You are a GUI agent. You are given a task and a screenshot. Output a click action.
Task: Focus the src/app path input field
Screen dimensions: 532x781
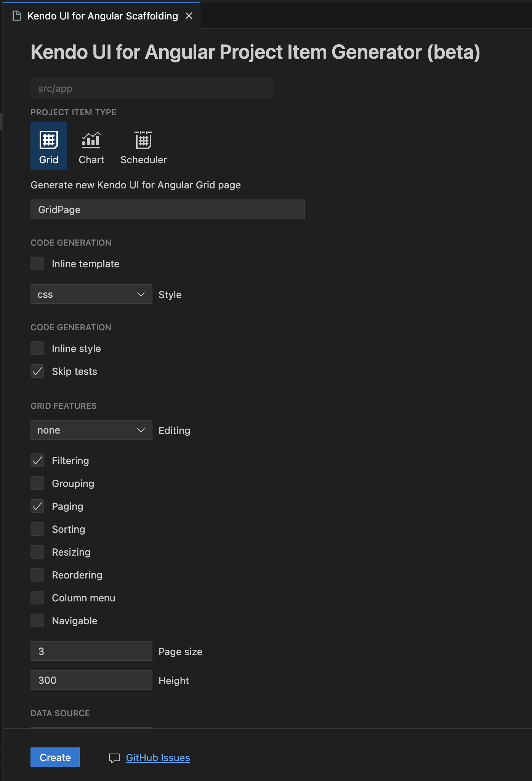tap(152, 88)
